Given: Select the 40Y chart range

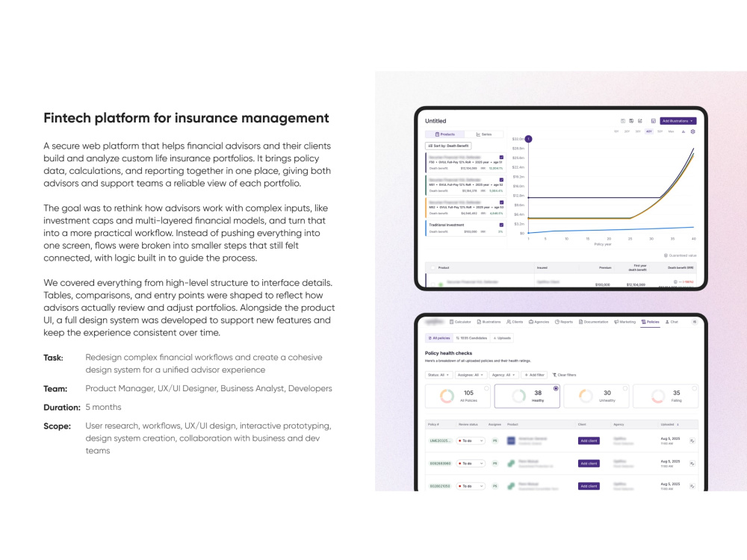Looking at the screenshot, I should click(649, 131).
